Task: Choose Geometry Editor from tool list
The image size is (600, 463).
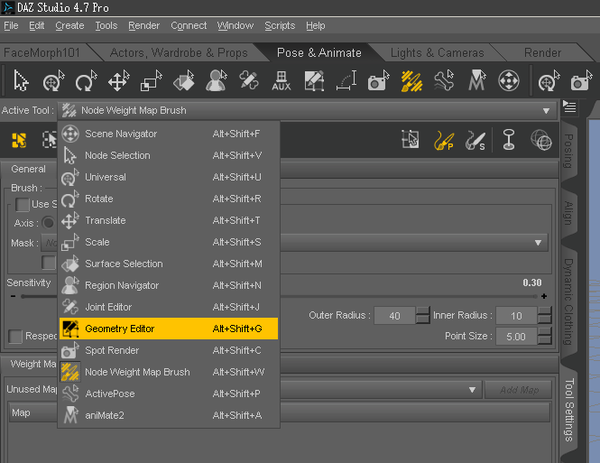Action: point(169,328)
